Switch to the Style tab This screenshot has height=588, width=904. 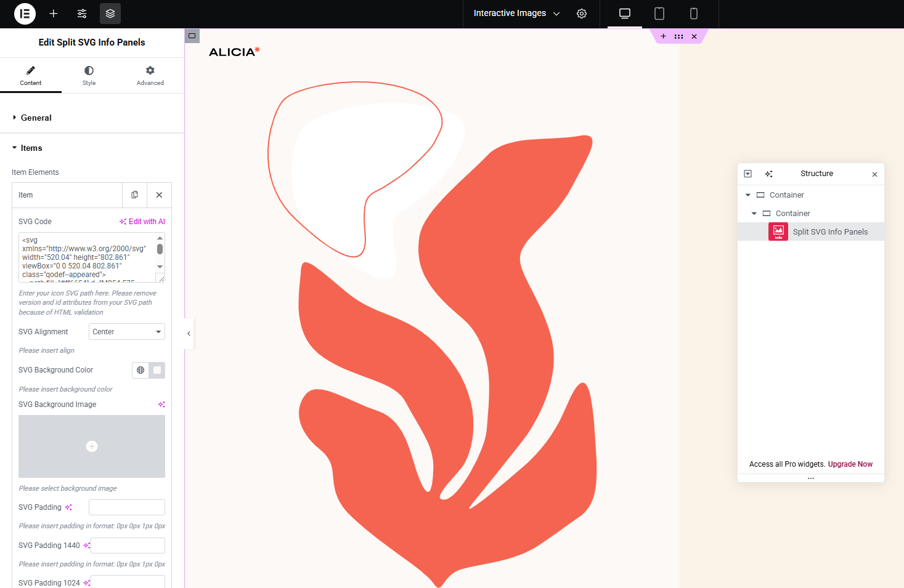coord(89,76)
